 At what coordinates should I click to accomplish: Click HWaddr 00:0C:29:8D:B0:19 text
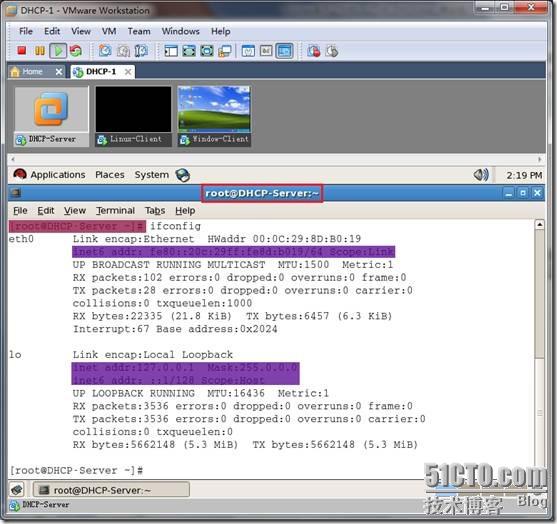[x=284, y=239]
